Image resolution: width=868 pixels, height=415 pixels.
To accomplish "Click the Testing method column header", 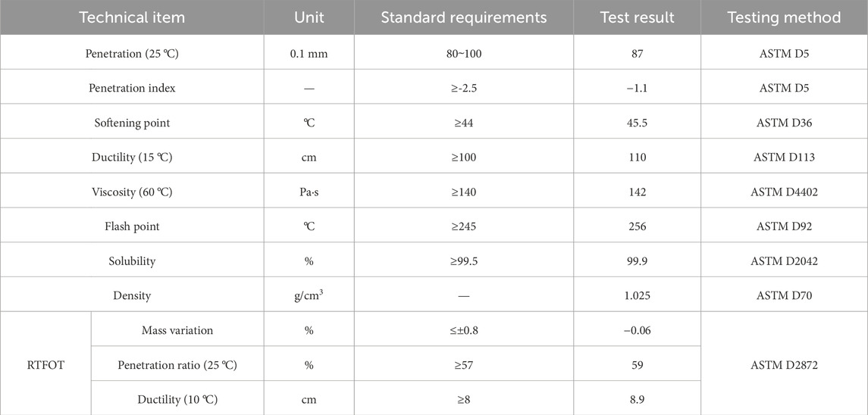I will (x=784, y=17).
